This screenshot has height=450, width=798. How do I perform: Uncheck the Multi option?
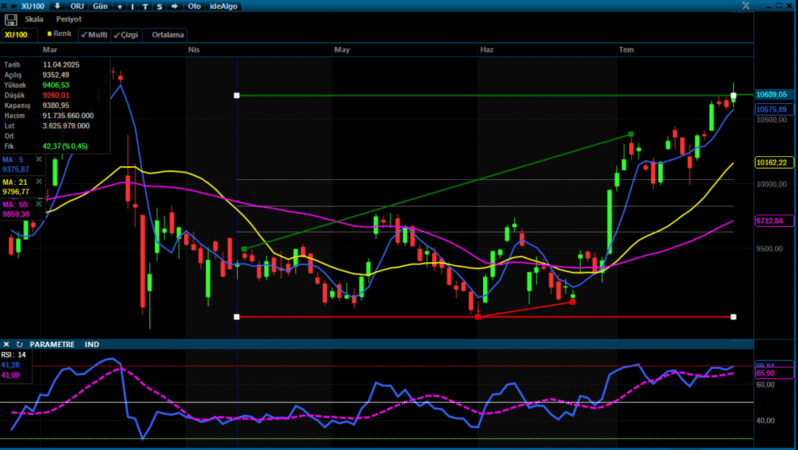point(95,35)
